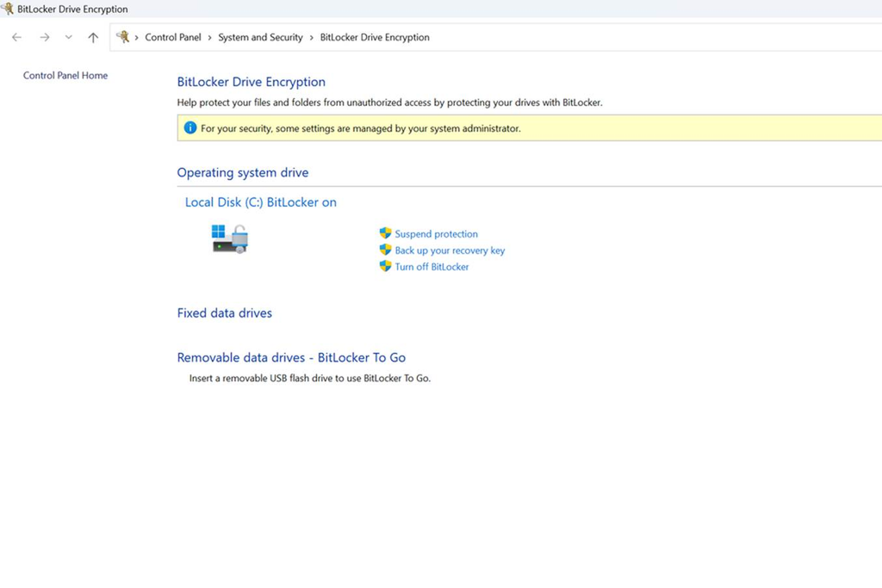
Task: Click the Operating system drive heading
Action: click(242, 172)
